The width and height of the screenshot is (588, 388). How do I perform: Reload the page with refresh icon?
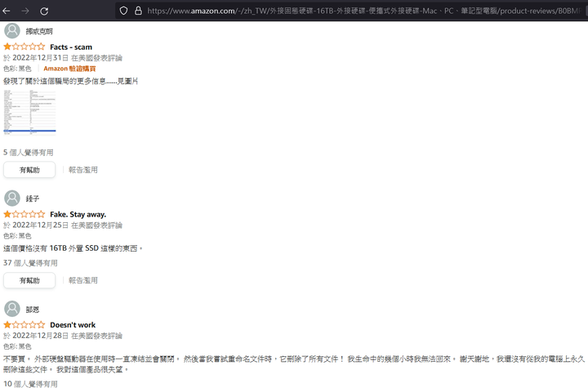[44, 11]
